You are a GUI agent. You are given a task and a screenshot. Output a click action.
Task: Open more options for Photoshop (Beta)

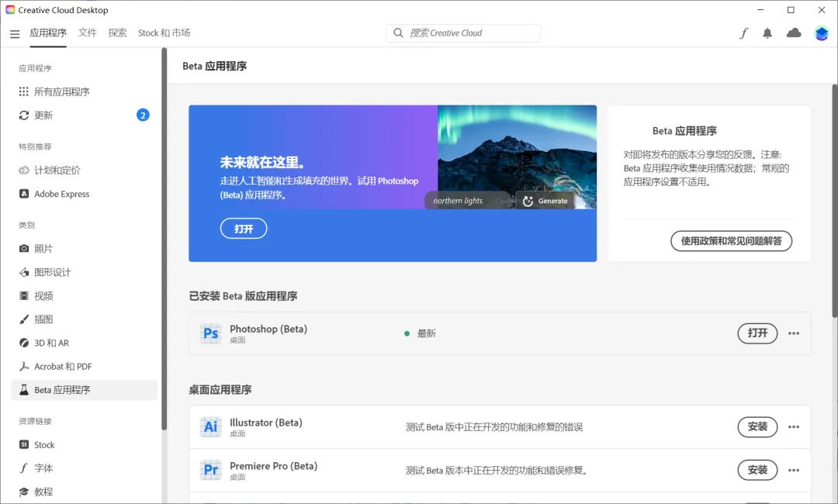click(x=794, y=333)
